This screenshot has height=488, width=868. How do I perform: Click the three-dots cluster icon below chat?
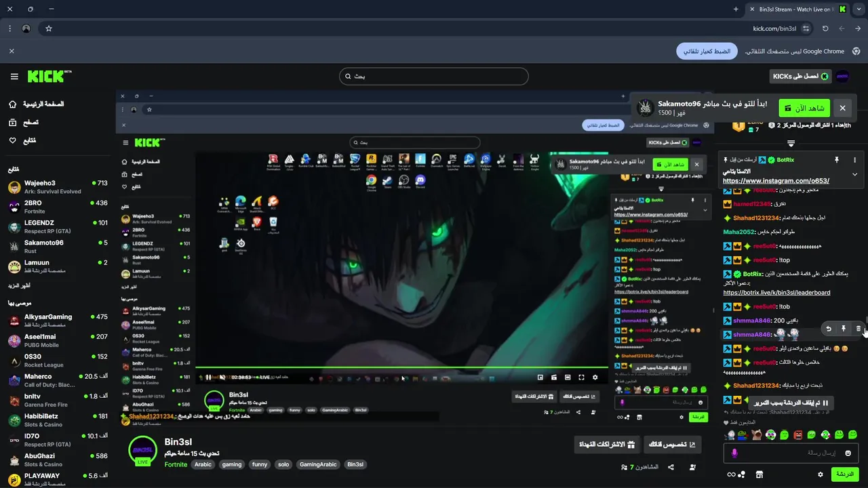pos(742,474)
